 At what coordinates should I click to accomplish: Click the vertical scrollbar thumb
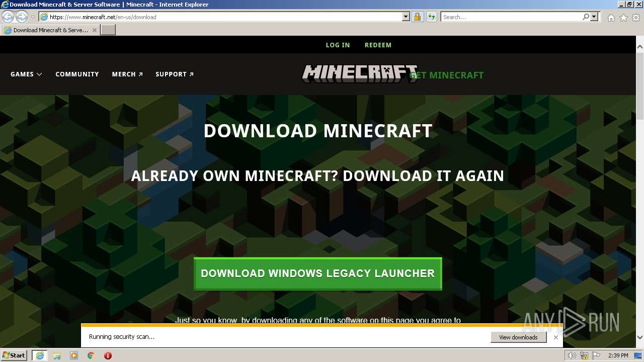pos(640,85)
